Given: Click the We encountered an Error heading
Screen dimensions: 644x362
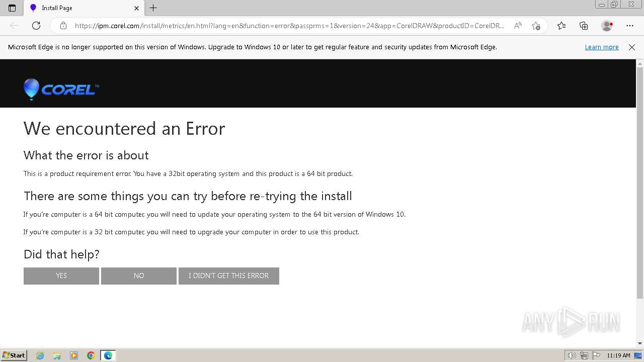Looking at the screenshot, I should click(124, 129).
